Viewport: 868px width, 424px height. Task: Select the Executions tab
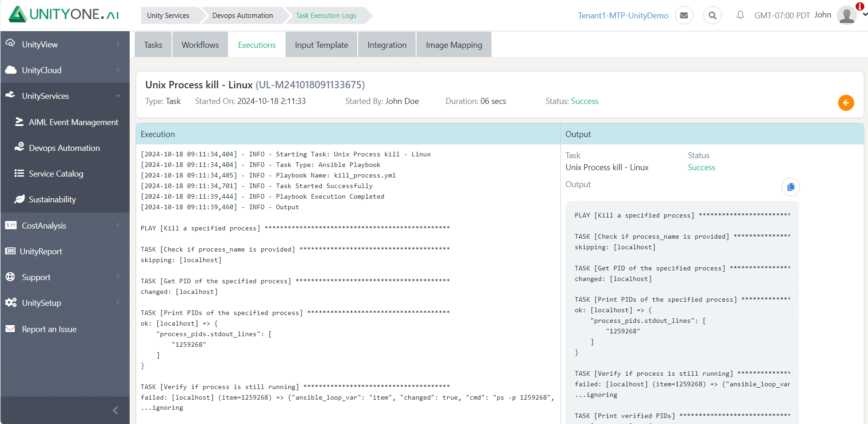click(257, 45)
